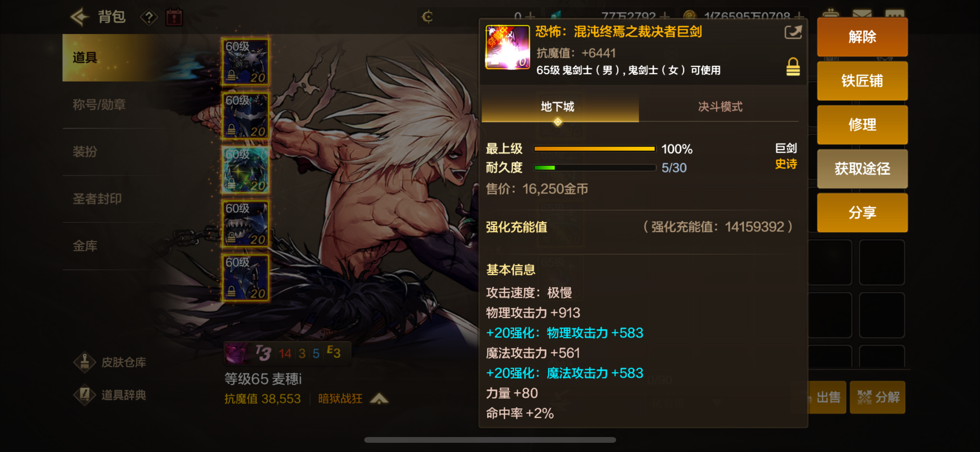Select the teal glowing 60级 equipment slot

(245, 169)
